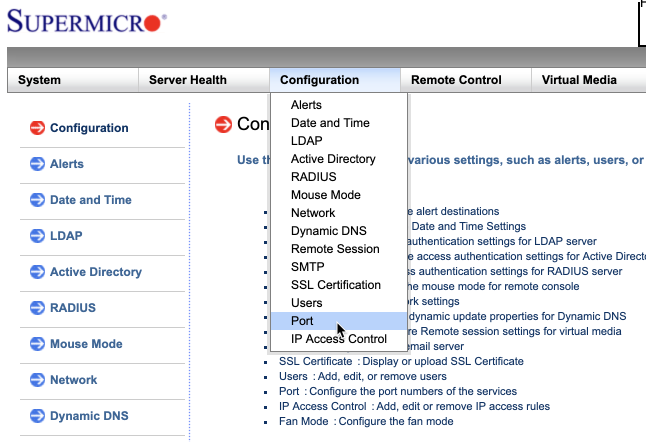The image size is (646, 442).
Task: Expand the Remote Control menu
Action: tap(456, 80)
